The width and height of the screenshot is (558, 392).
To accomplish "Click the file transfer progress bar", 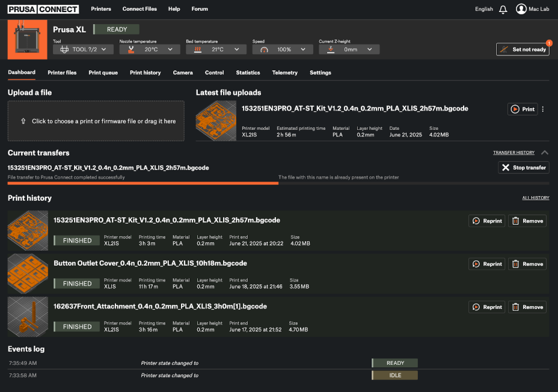I will 143,183.
